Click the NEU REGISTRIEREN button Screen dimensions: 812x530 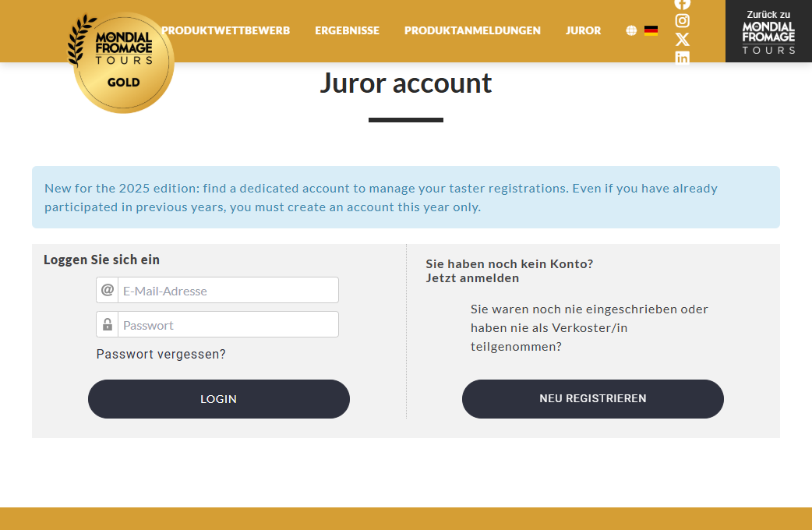click(592, 399)
